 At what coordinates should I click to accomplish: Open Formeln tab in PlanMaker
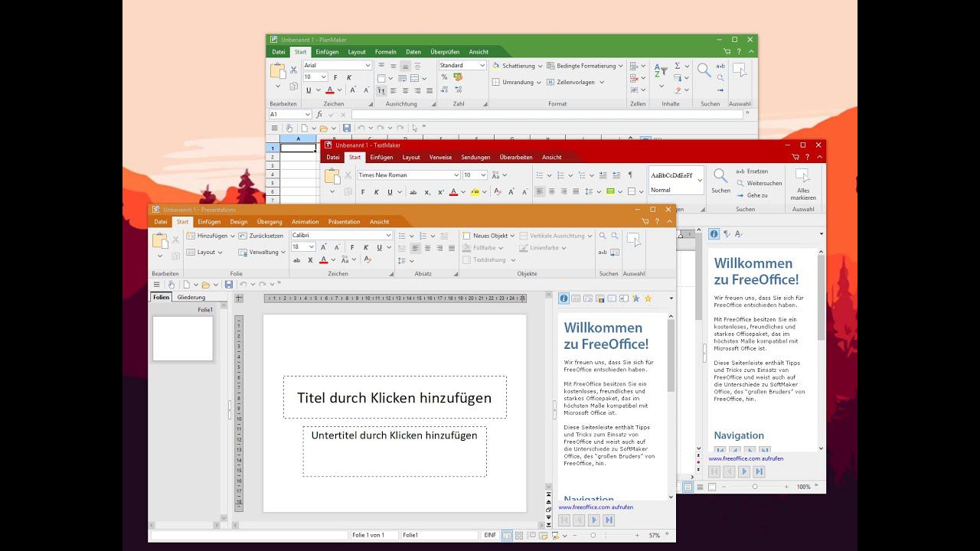click(x=386, y=52)
